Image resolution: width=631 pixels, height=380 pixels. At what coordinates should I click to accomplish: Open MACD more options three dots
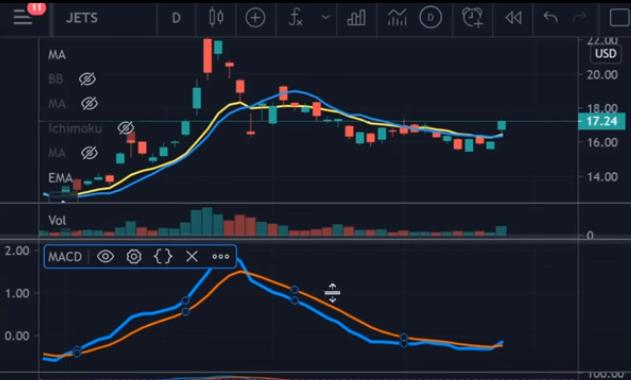click(x=221, y=256)
